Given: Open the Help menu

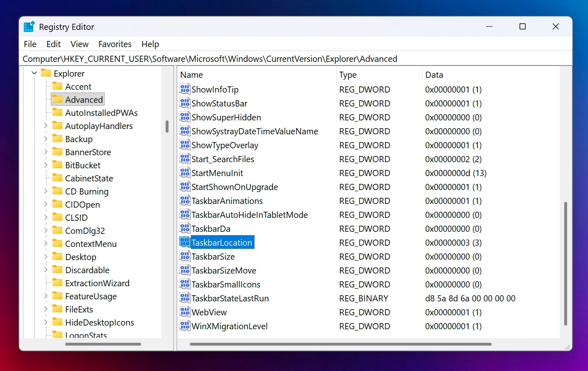Looking at the screenshot, I should 150,44.
